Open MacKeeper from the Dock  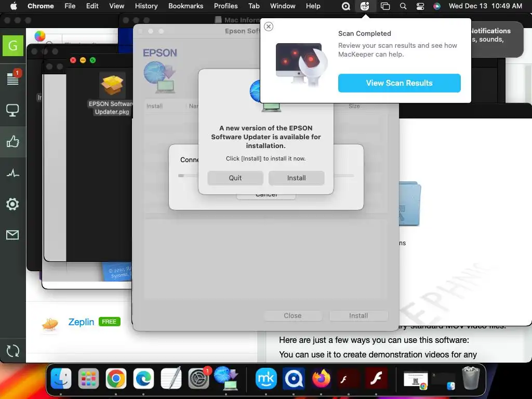coord(266,378)
